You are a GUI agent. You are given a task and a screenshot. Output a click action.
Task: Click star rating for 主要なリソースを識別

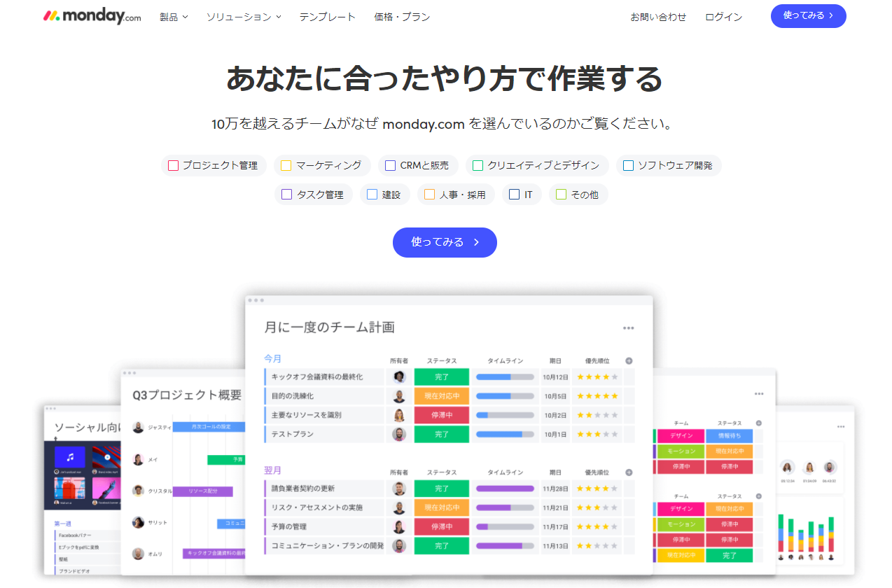597,415
